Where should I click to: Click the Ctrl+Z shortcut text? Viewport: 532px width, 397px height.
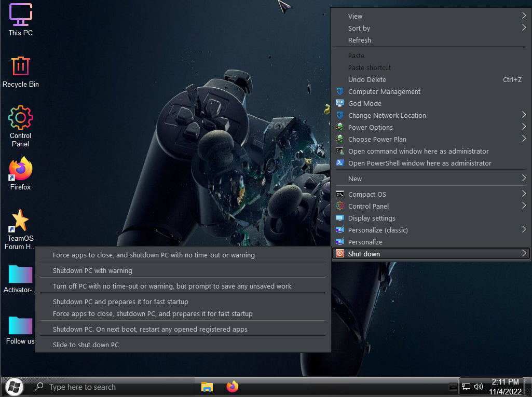tap(512, 79)
